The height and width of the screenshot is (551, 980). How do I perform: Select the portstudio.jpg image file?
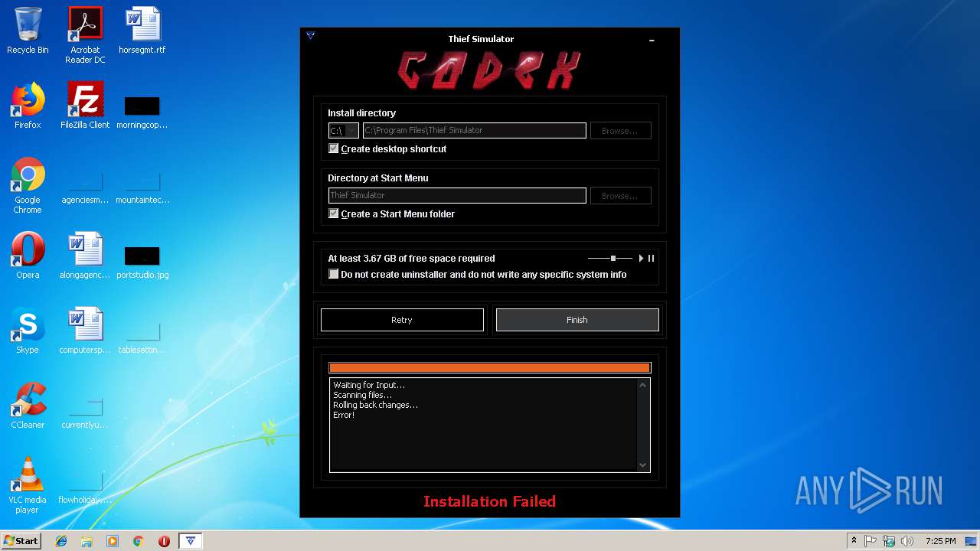point(142,262)
